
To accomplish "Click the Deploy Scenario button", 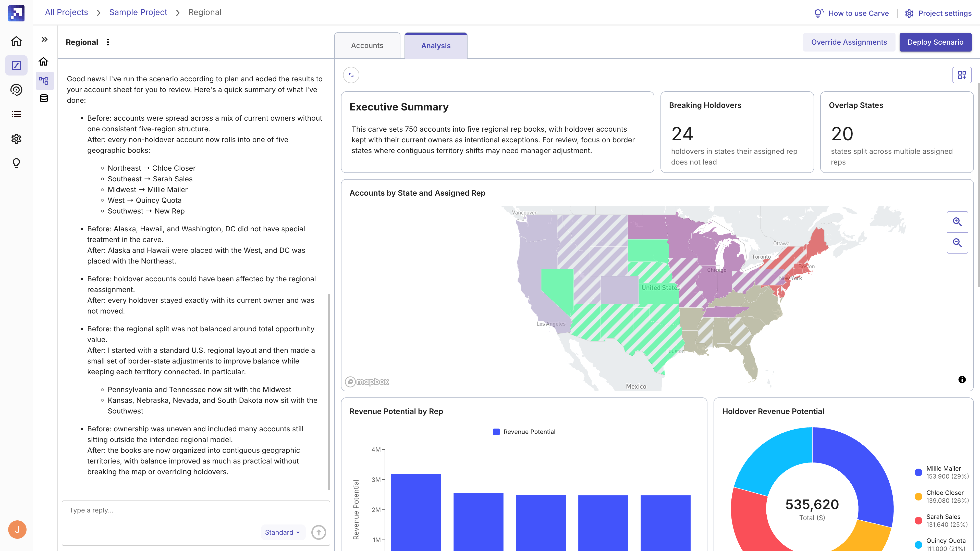I will point(935,42).
